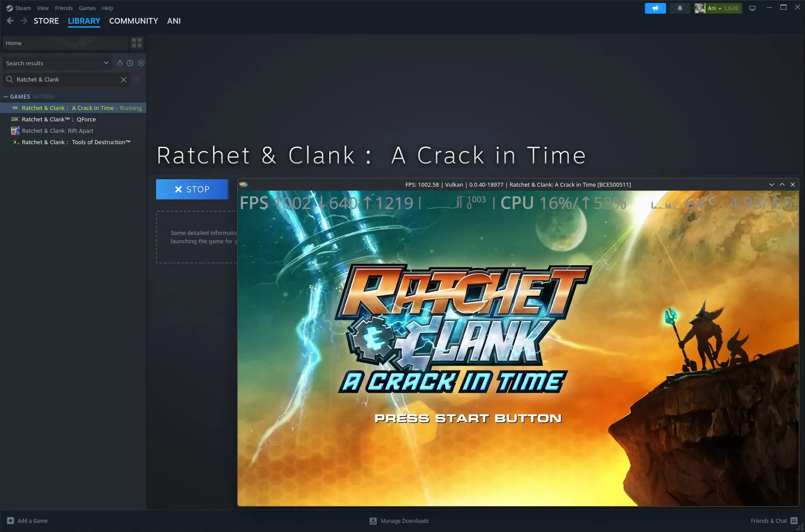Viewport: 805px width, 532px height.
Task: Stop the running game
Action: [x=192, y=189]
